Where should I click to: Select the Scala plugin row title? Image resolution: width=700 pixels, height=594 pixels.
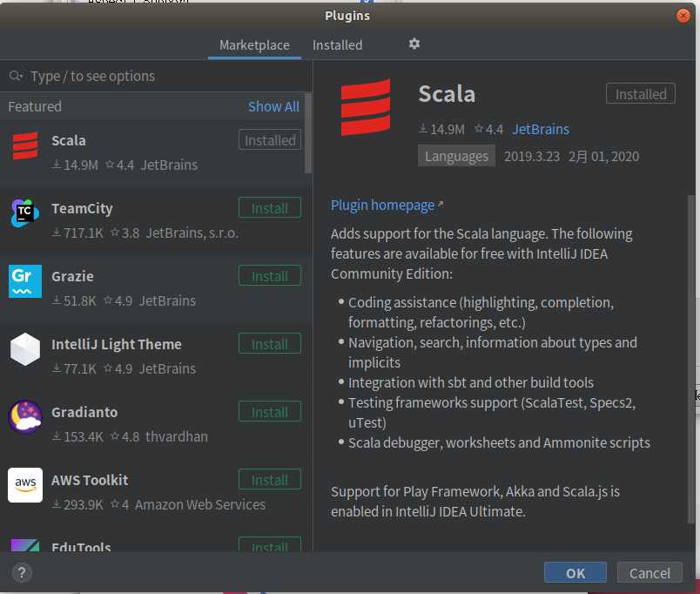click(68, 140)
